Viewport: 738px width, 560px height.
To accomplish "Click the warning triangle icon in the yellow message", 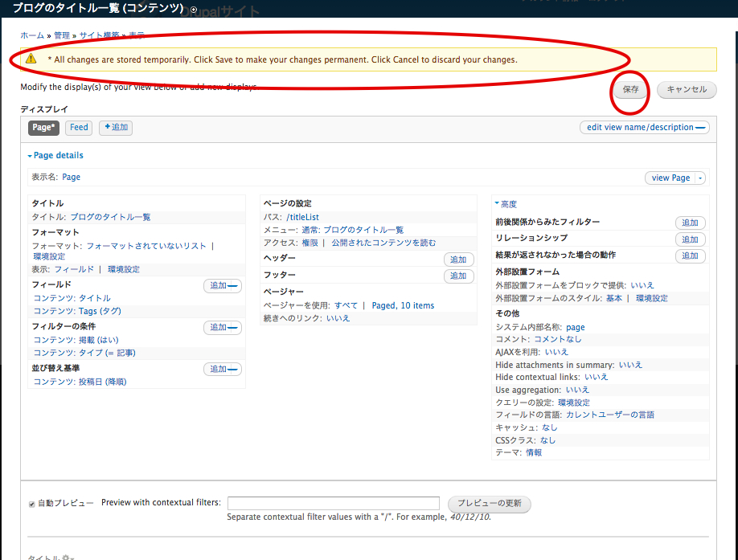I will coord(31,59).
